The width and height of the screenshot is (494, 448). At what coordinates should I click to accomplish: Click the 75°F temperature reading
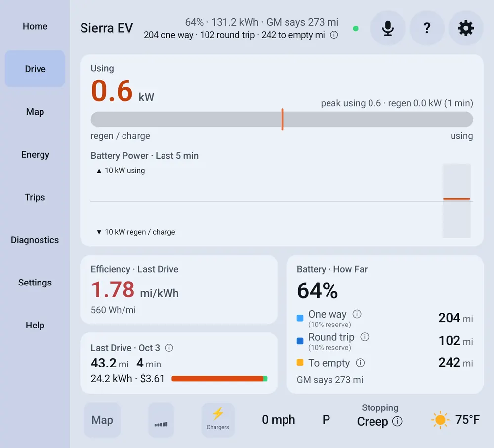click(467, 420)
